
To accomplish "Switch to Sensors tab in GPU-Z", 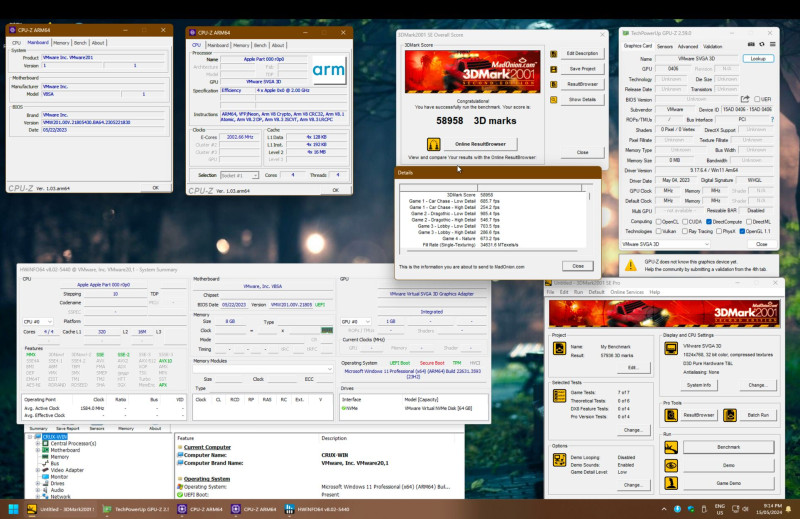I will pyautogui.click(x=665, y=46).
